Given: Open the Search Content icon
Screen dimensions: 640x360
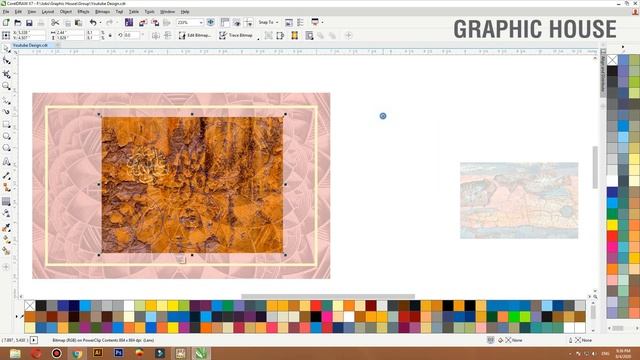Looking at the screenshot, I should pos(129,23).
